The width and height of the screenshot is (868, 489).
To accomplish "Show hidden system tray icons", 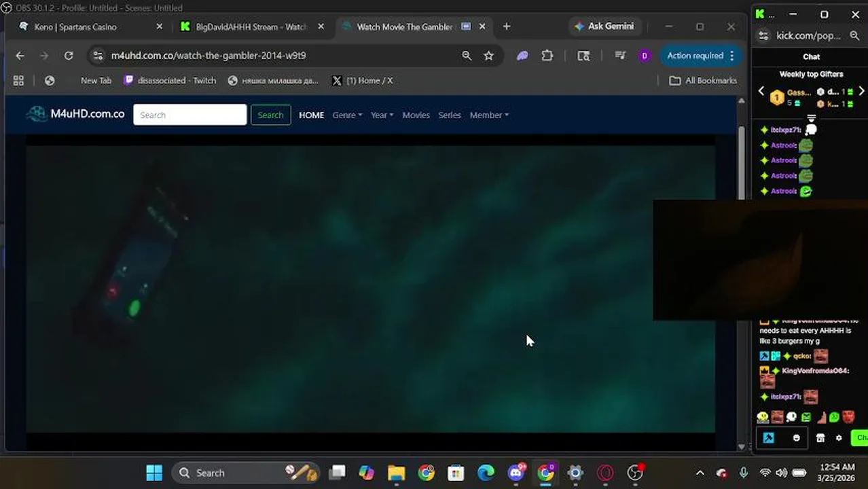I will 700,473.
